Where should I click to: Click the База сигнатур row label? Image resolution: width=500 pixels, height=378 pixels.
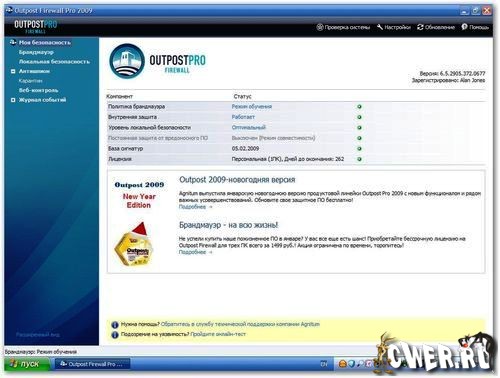tap(125, 149)
